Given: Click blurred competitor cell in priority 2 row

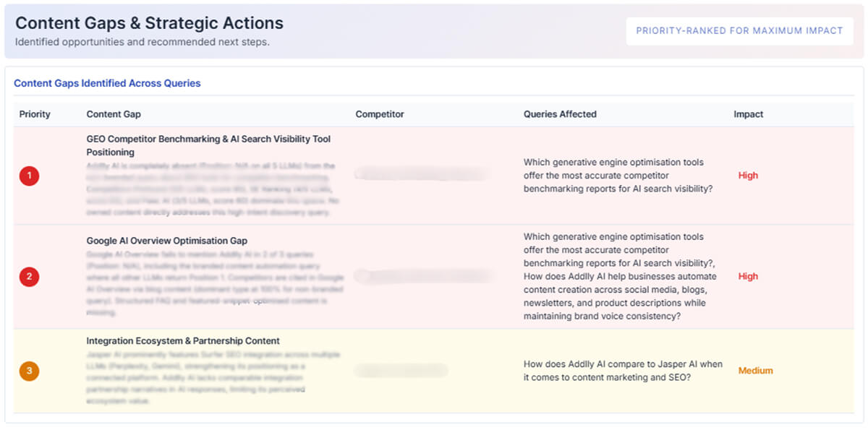Looking at the screenshot, I should pyautogui.click(x=423, y=276).
